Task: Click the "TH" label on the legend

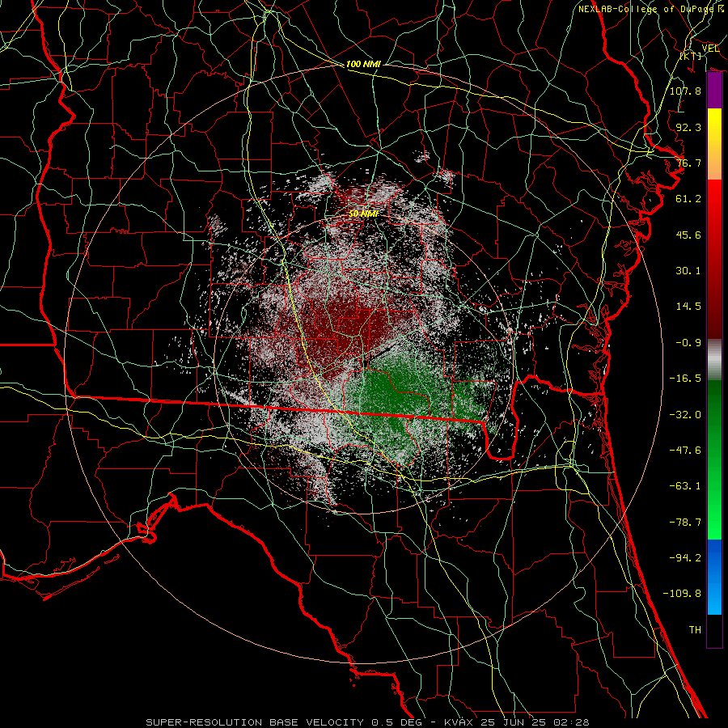Action: click(695, 630)
